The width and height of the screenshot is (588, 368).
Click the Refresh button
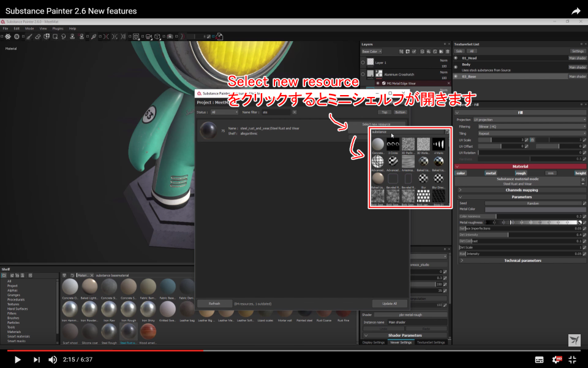point(214,304)
